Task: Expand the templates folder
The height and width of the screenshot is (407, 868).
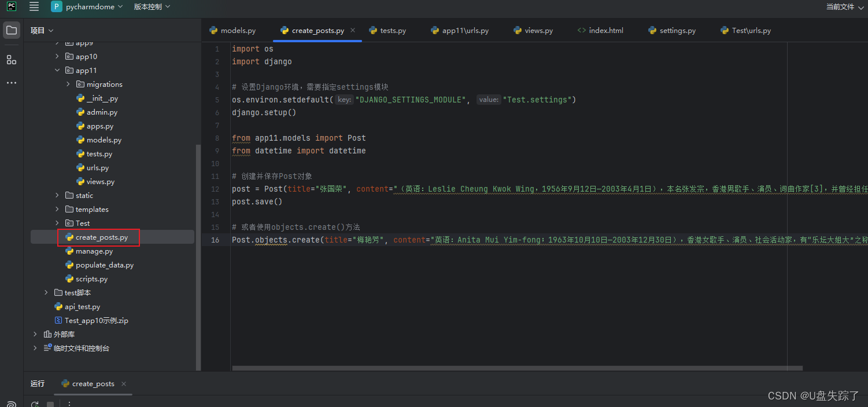Action: [x=57, y=209]
